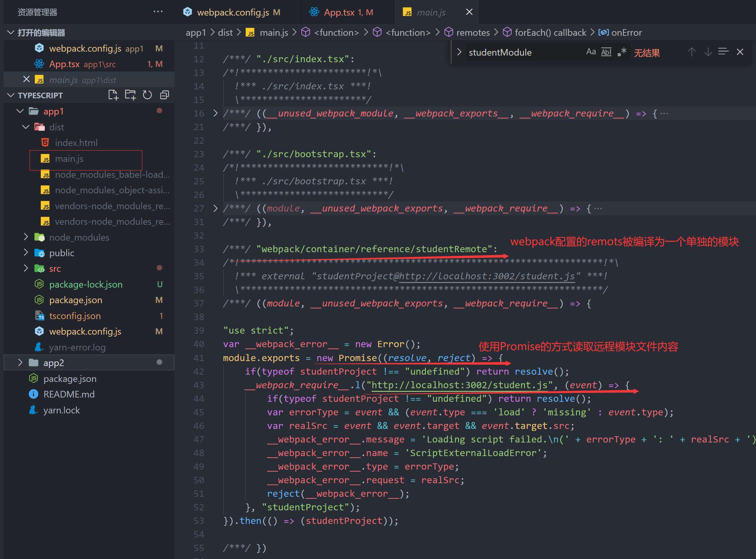Click the webpack icon on webpack.config.js tab
The height and width of the screenshot is (559, 756).
187,12
